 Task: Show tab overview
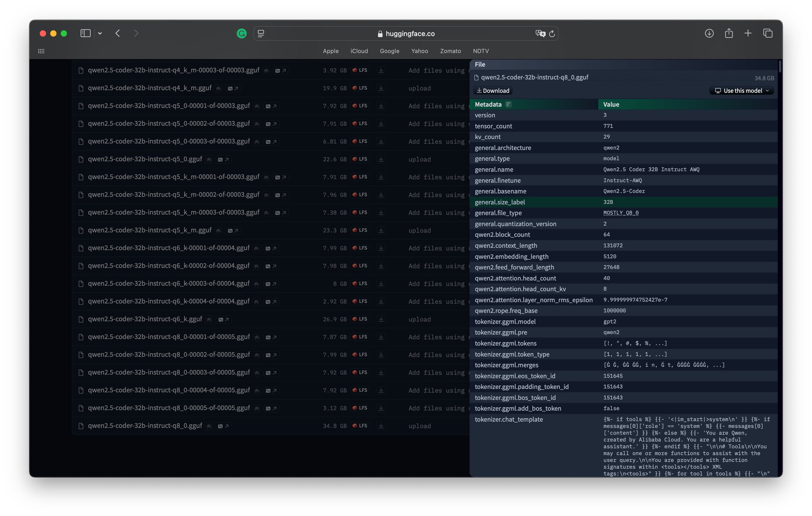(x=768, y=33)
